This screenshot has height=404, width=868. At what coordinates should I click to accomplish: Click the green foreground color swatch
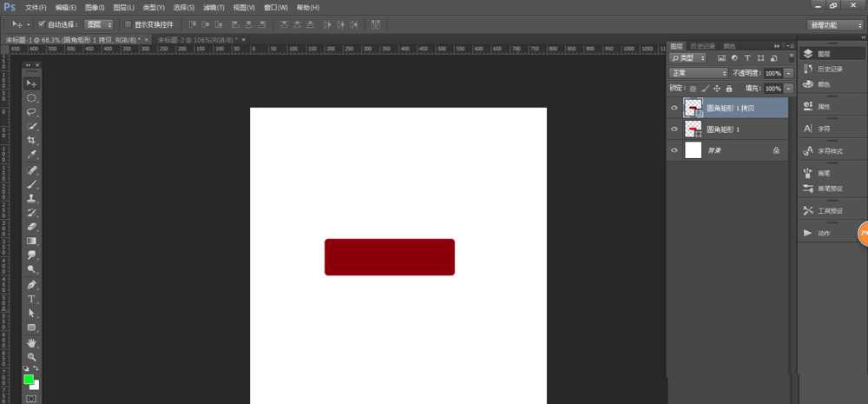(x=29, y=380)
